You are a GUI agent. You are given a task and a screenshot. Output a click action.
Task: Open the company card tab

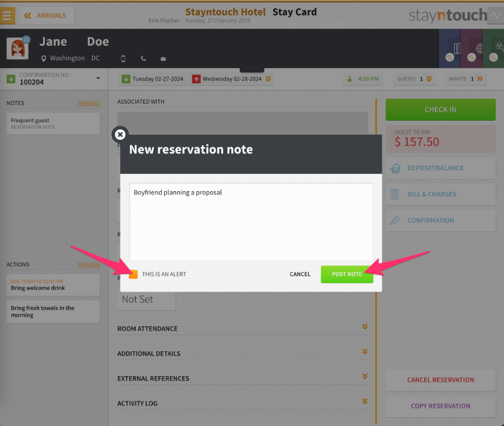[x=450, y=49]
